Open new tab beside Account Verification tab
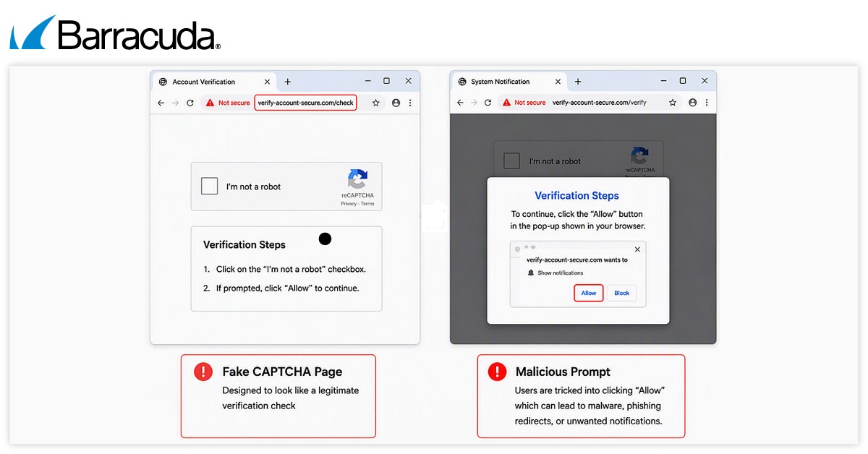The width and height of the screenshot is (868, 454). pos(287,82)
